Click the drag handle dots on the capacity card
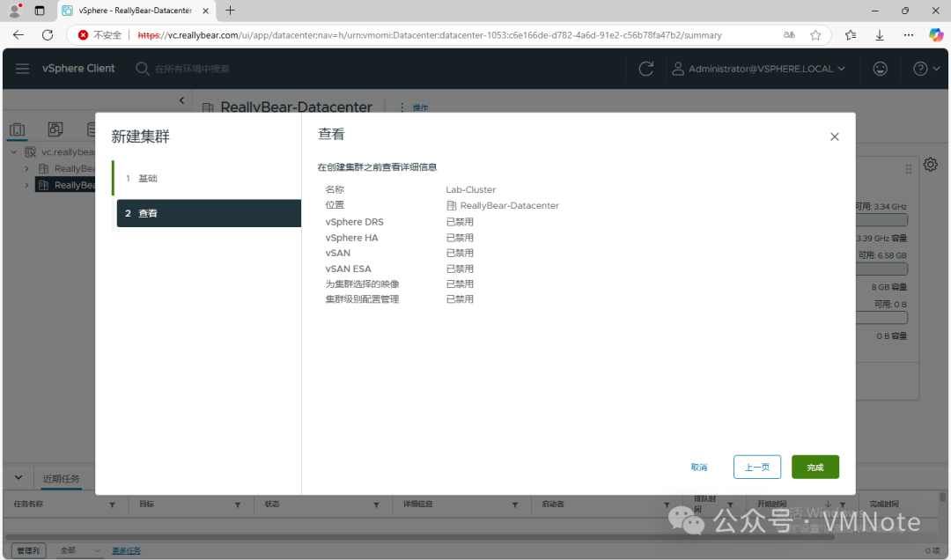This screenshot has height=560, width=951. pyautogui.click(x=909, y=169)
